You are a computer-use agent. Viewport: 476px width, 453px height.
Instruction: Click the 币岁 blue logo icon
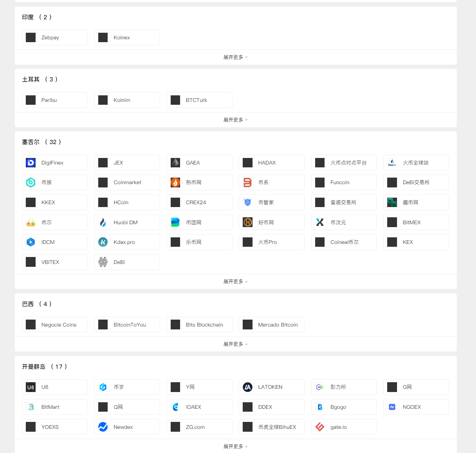click(x=103, y=387)
